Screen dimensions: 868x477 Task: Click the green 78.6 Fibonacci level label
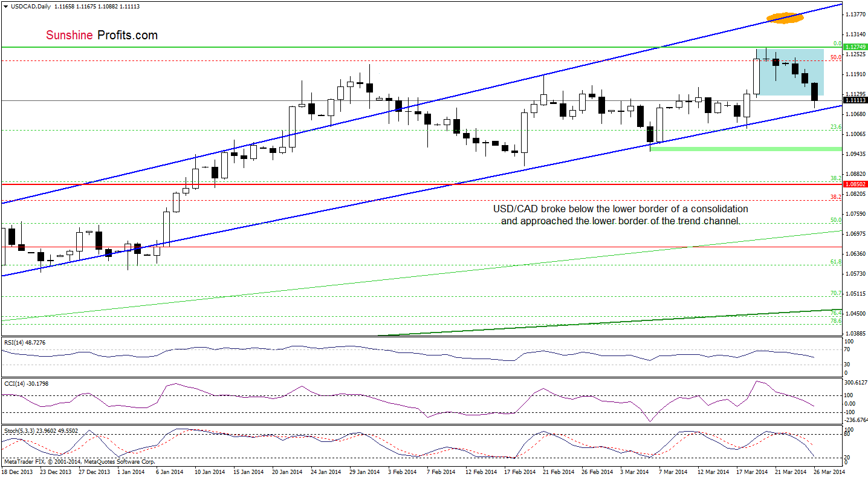[836, 321]
